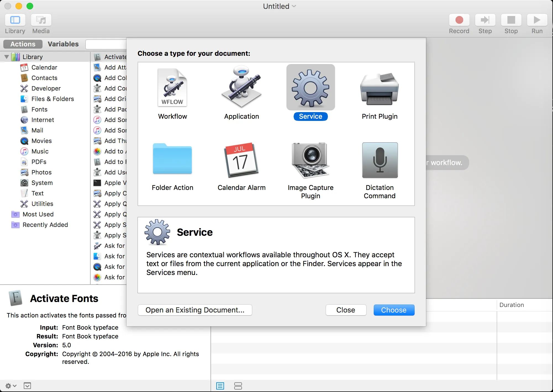
Task: Collapse the Library tree disclosure triangle
Action: 7,57
